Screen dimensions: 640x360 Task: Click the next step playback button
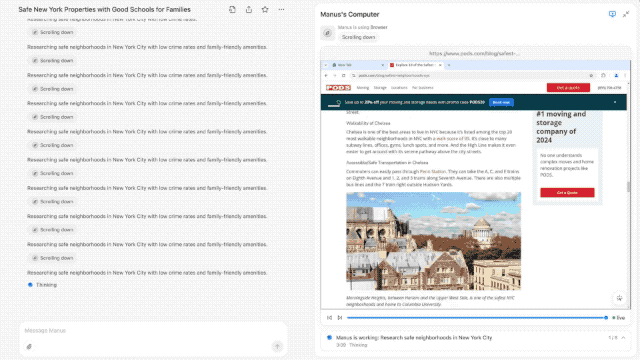coord(340,318)
